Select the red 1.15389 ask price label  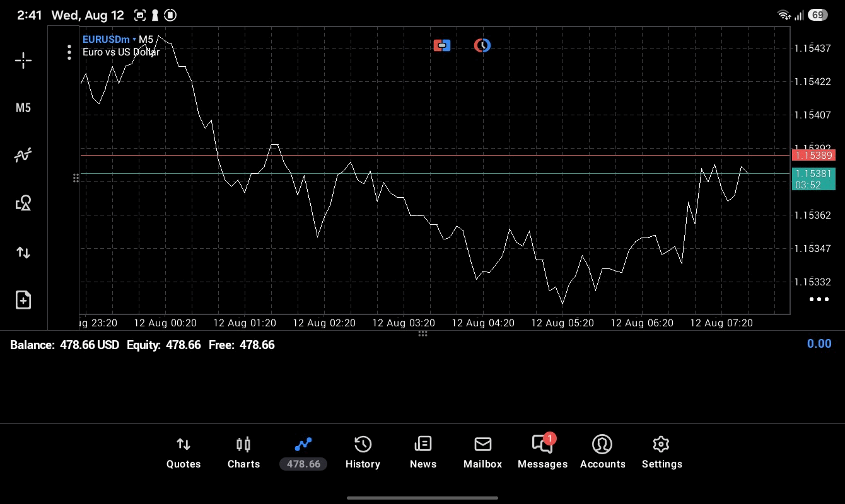[813, 155]
